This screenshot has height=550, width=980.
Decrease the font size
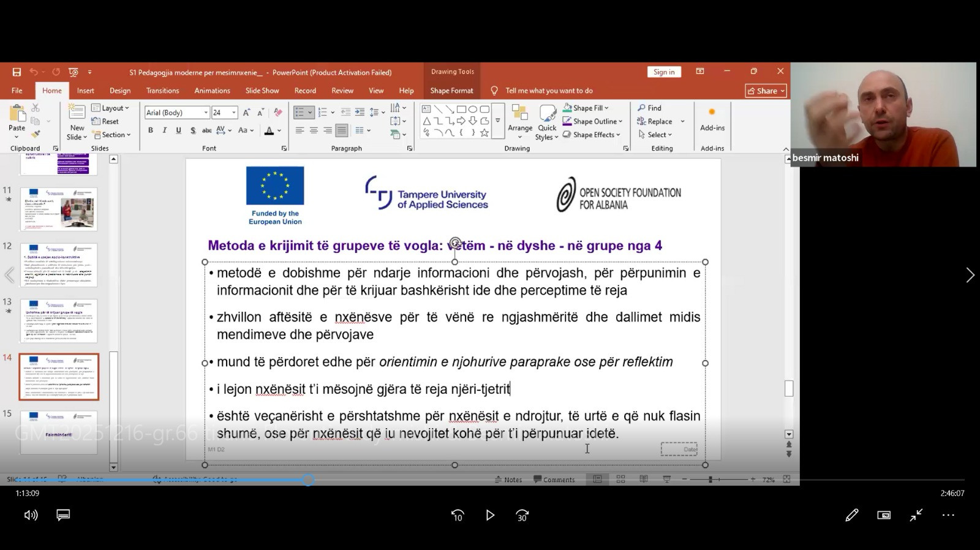pos(260,113)
